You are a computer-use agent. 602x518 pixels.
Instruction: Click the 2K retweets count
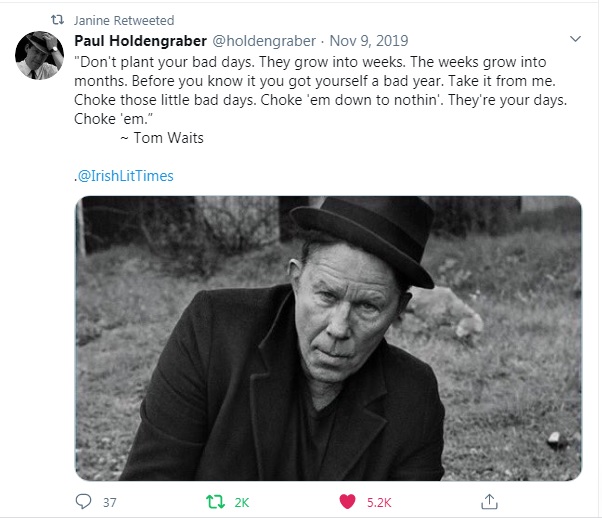(x=241, y=501)
